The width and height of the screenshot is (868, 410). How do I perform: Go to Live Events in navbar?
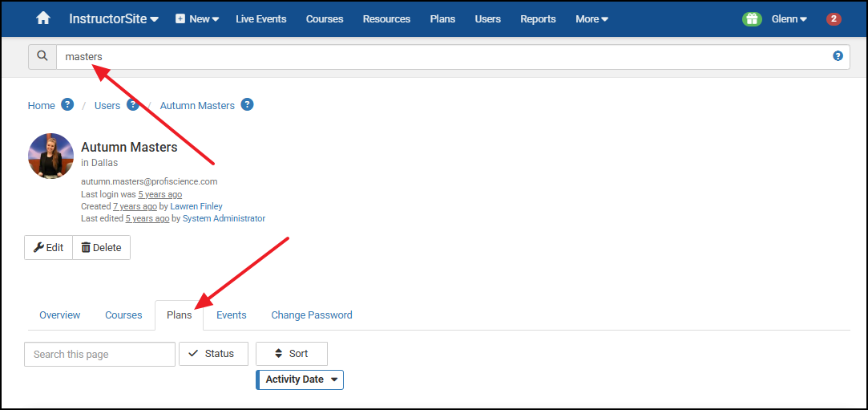260,18
